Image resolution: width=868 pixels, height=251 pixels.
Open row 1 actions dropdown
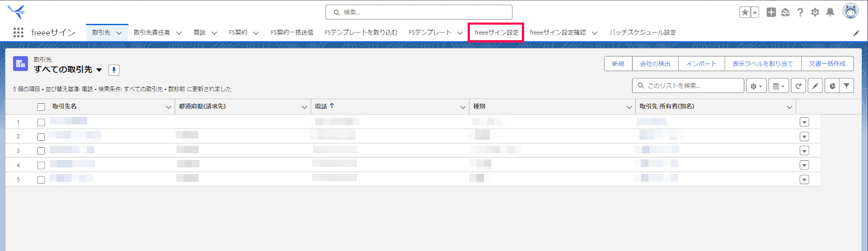pyautogui.click(x=805, y=122)
